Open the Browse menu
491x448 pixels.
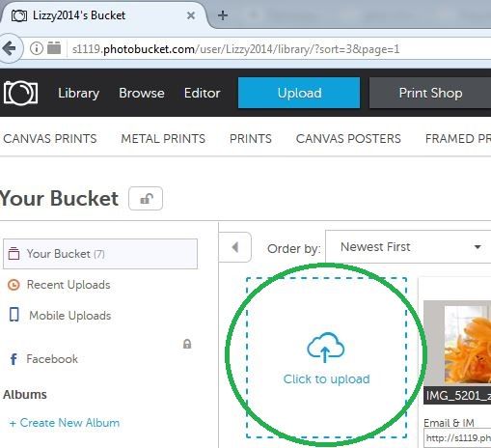142,94
